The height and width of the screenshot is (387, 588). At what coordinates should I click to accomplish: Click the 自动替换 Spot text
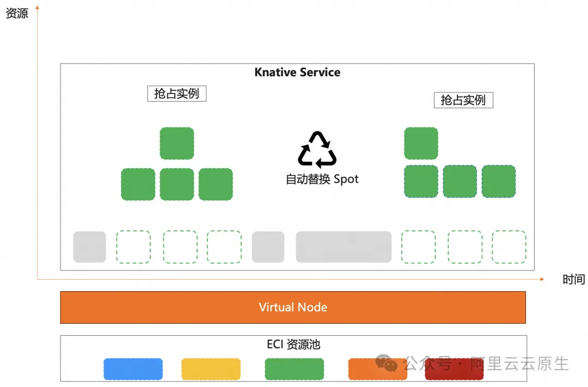tap(322, 179)
